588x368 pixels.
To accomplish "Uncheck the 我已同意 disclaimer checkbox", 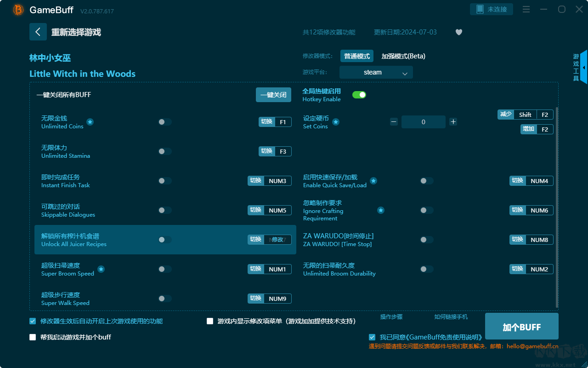I will coord(372,337).
